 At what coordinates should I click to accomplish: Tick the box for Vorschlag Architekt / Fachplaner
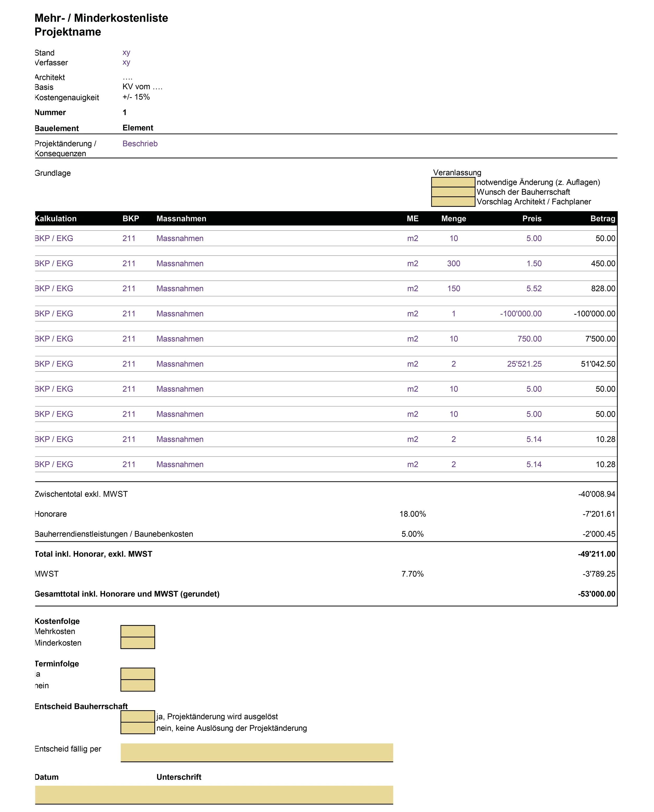click(453, 202)
